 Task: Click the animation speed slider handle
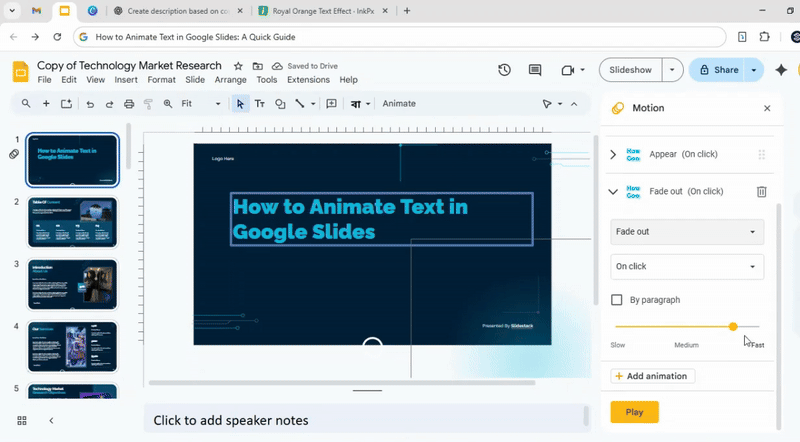click(x=733, y=326)
